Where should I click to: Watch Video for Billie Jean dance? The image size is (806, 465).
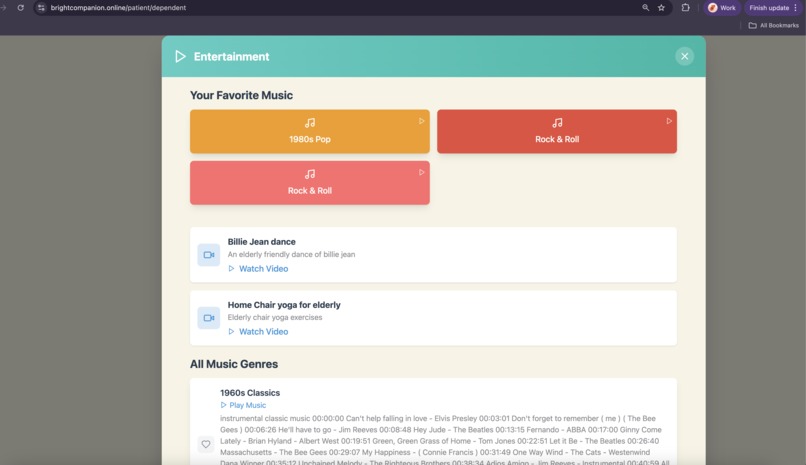coord(258,269)
